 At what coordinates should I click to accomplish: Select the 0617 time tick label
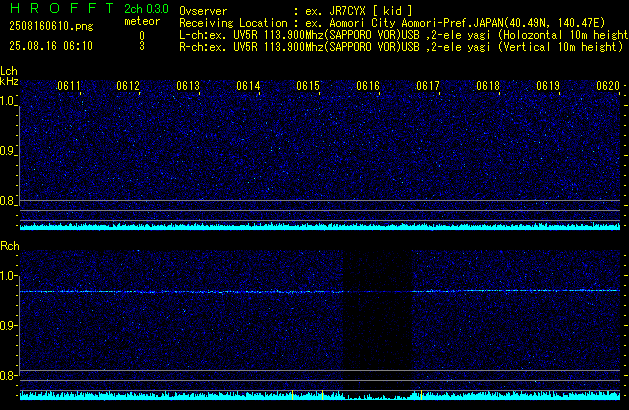click(428, 86)
